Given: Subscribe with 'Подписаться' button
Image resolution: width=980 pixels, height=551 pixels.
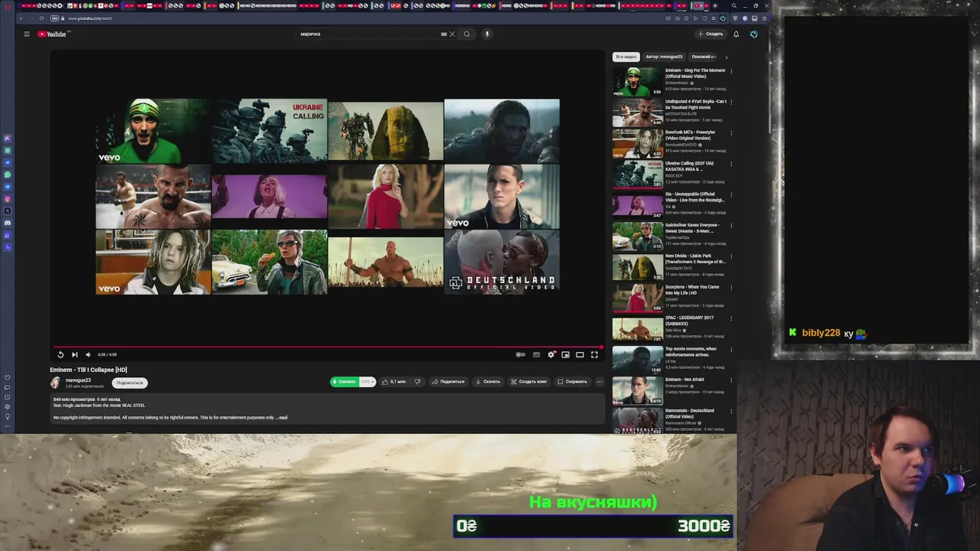Looking at the screenshot, I should (129, 383).
